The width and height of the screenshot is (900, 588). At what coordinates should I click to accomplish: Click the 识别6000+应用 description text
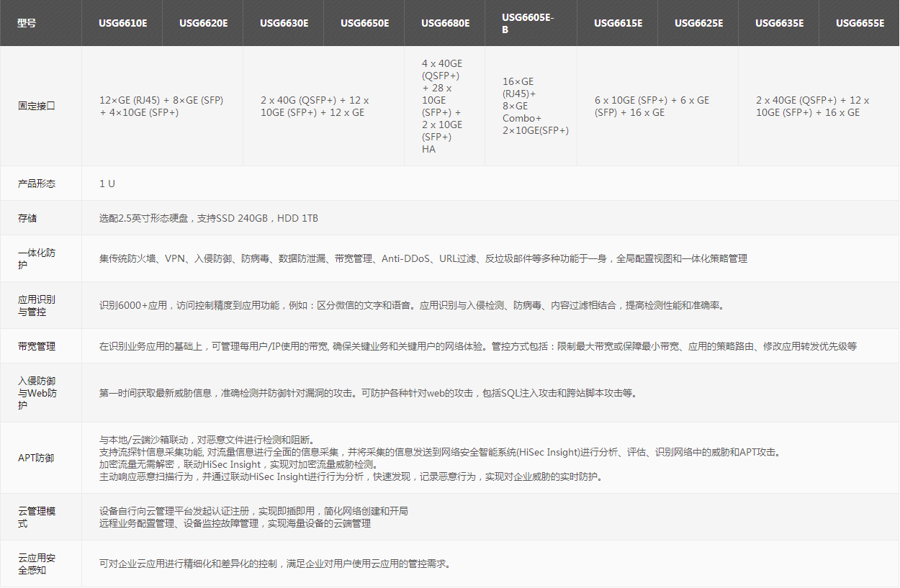click(412, 305)
